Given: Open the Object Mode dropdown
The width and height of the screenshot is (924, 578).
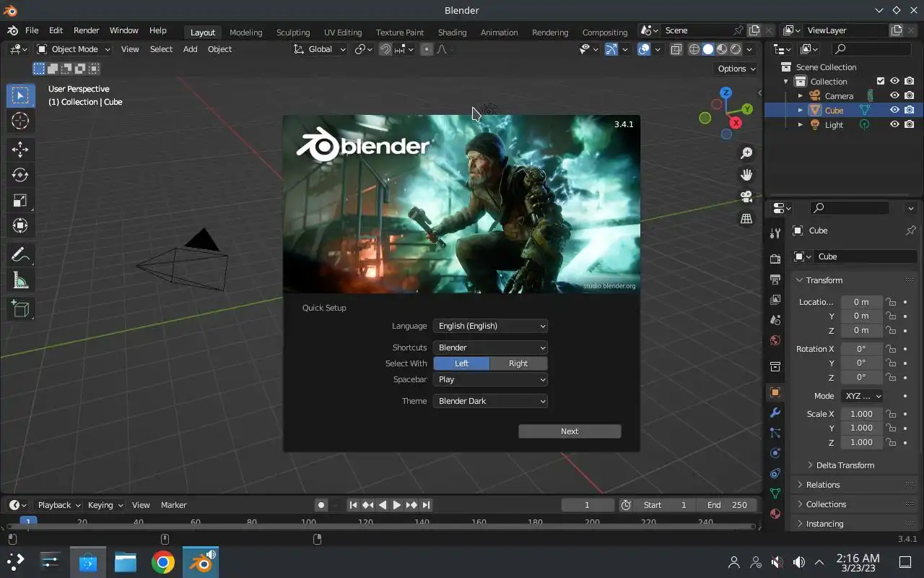Looking at the screenshot, I should (73, 49).
